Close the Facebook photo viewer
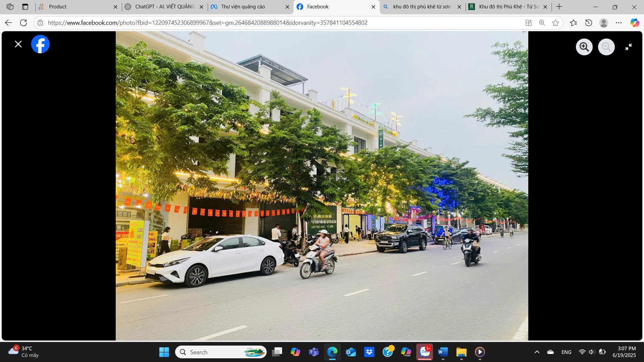The width and height of the screenshot is (644, 362). [x=18, y=44]
